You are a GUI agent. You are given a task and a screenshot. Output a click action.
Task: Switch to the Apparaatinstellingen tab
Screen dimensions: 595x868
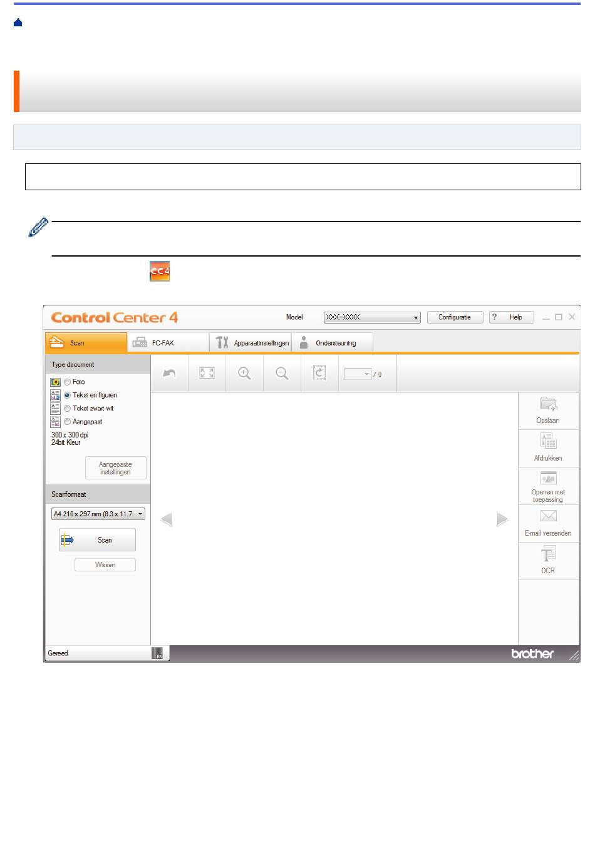point(251,343)
